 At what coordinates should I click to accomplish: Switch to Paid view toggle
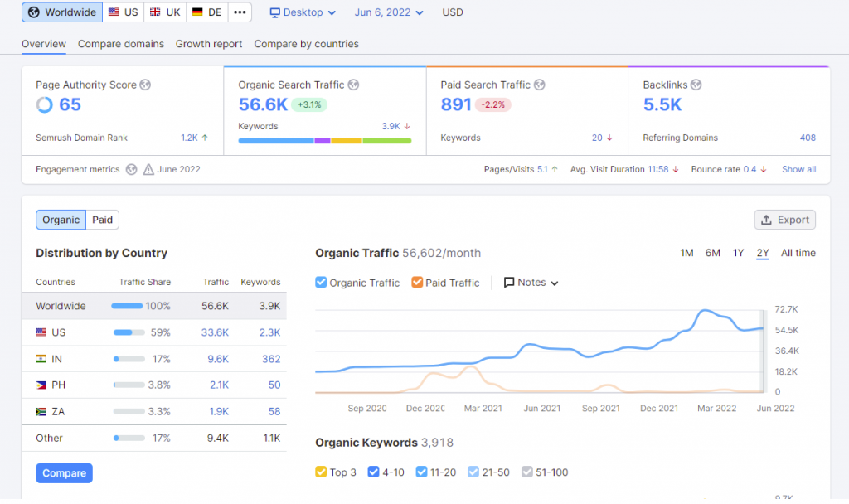[x=102, y=220]
